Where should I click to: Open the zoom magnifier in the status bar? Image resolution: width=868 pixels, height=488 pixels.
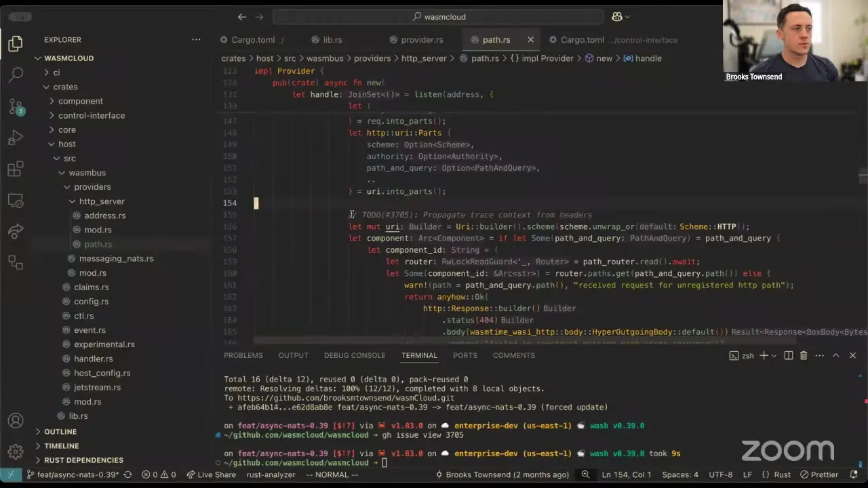coord(585,474)
